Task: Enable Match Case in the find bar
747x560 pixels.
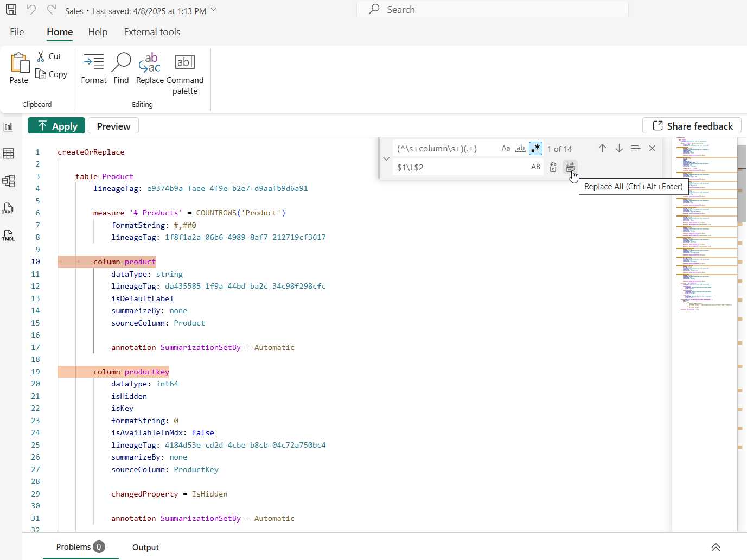Action: pyautogui.click(x=506, y=148)
